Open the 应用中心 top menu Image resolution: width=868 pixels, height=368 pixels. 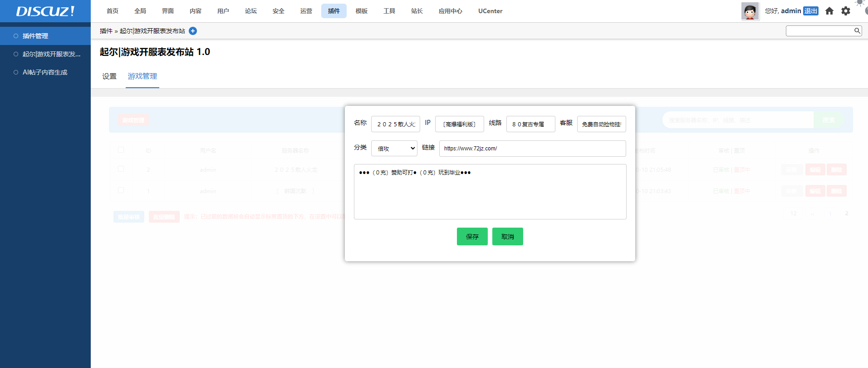[451, 11]
